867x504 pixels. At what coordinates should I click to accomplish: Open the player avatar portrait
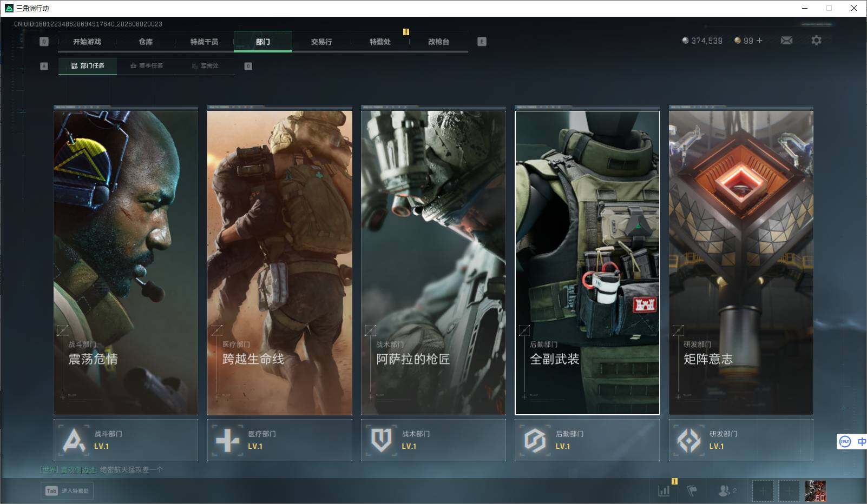pos(815,491)
